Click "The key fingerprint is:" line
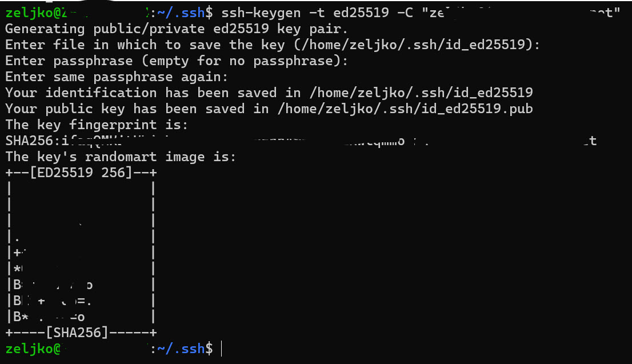This screenshot has height=364, width=632. coord(97,125)
